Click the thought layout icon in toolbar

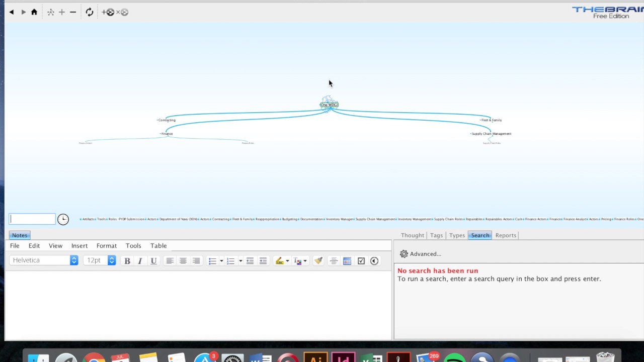(x=51, y=12)
